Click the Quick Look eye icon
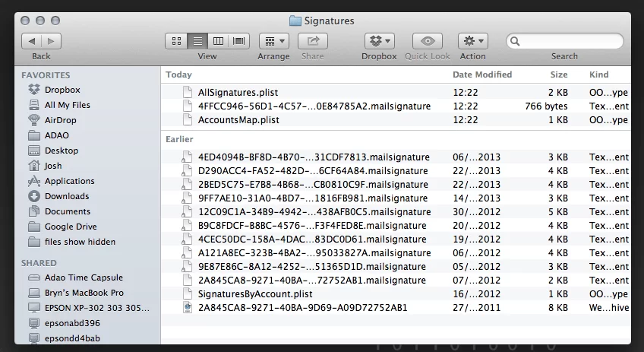Image resolution: width=644 pixels, height=352 pixels. point(428,41)
